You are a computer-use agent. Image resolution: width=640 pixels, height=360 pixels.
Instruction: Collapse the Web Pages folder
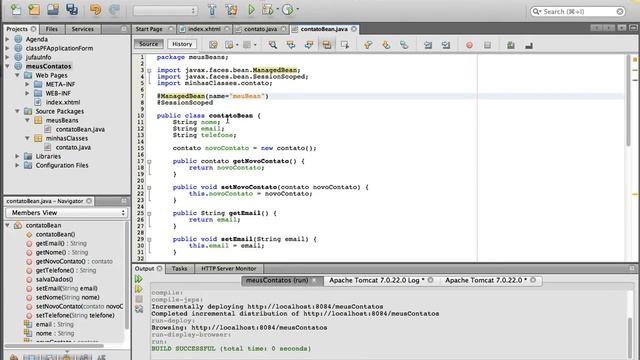click(17, 75)
